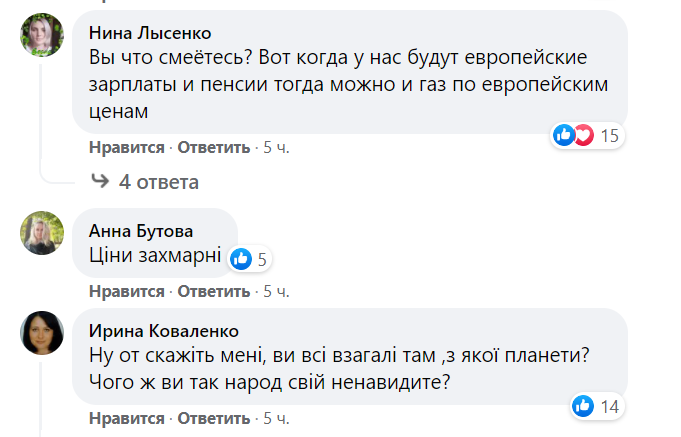681x437 pixels.
Task: Click the like reaction icon on Нина Лысенко's comment
Action: tap(565, 135)
